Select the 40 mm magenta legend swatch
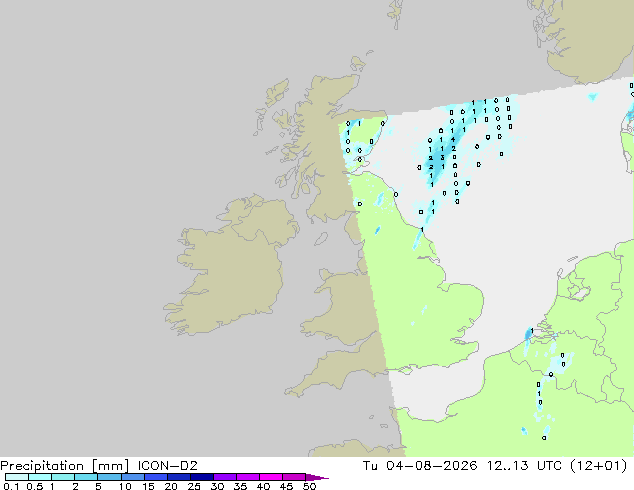634x490 pixels. (271, 477)
